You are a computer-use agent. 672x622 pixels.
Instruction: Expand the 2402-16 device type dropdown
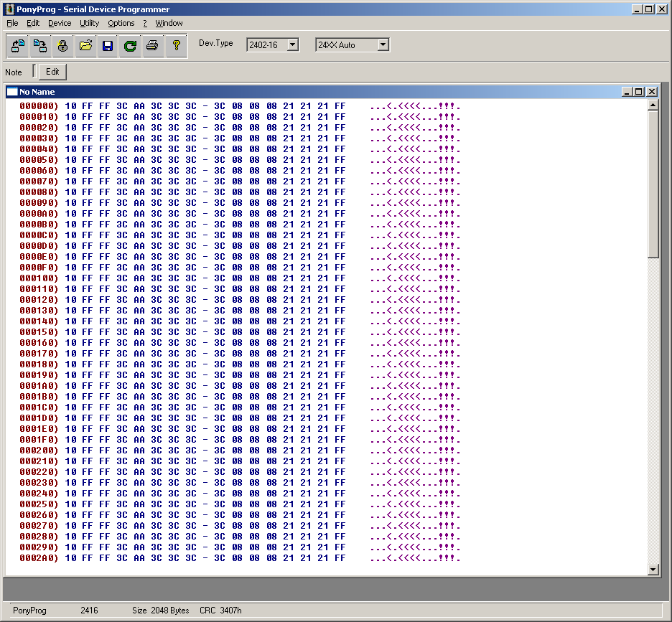coord(292,44)
